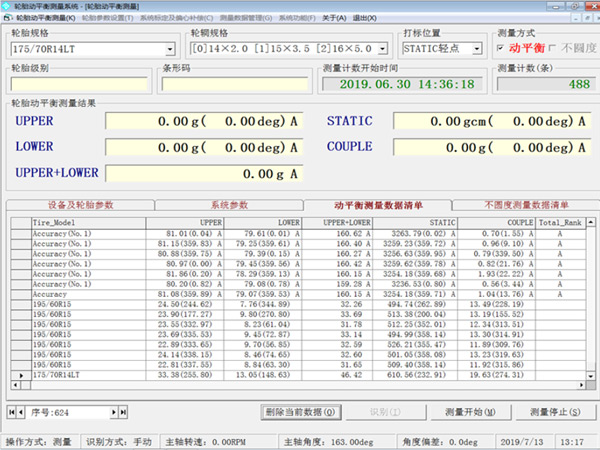This screenshot has height=450, width=600.
Task: Expand the 轮辋规格 combo box
Action: (x=388, y=48)
